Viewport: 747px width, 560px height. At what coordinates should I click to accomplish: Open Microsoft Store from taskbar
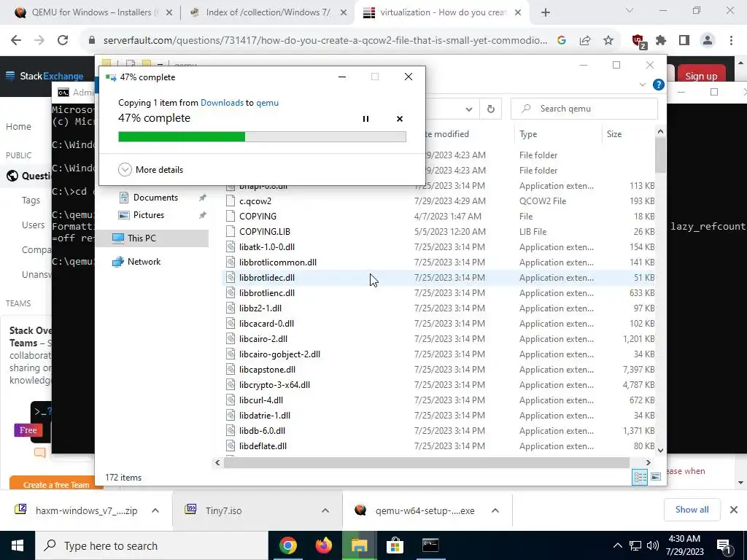[x=395, y=545]
